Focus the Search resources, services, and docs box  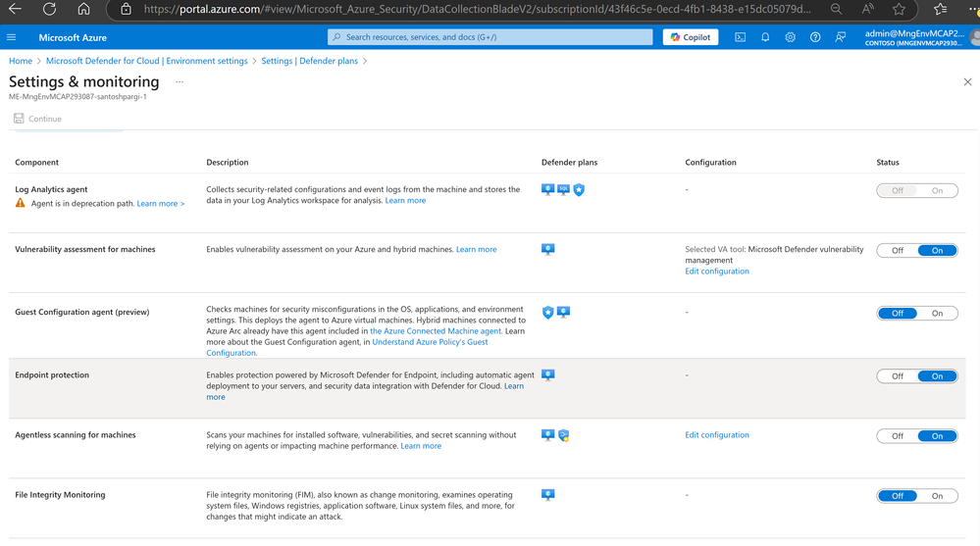click(x=490, y=37)
